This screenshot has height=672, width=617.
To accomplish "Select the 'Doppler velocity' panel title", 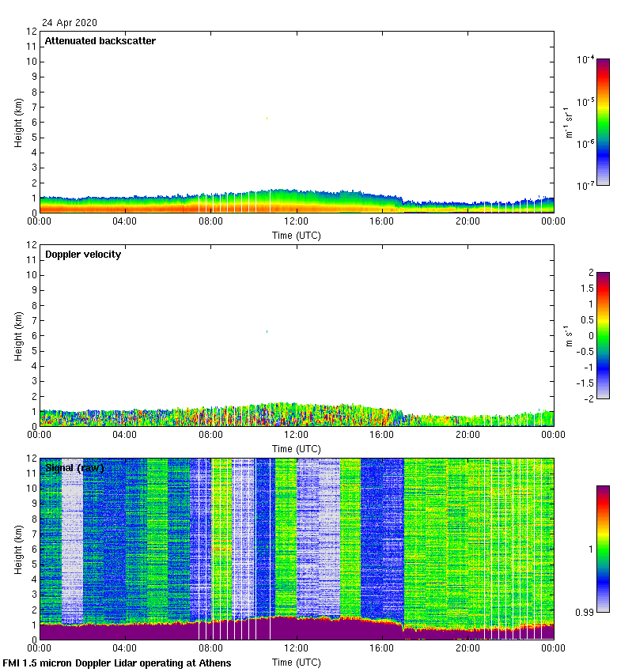I will click(x=83, y=255).
